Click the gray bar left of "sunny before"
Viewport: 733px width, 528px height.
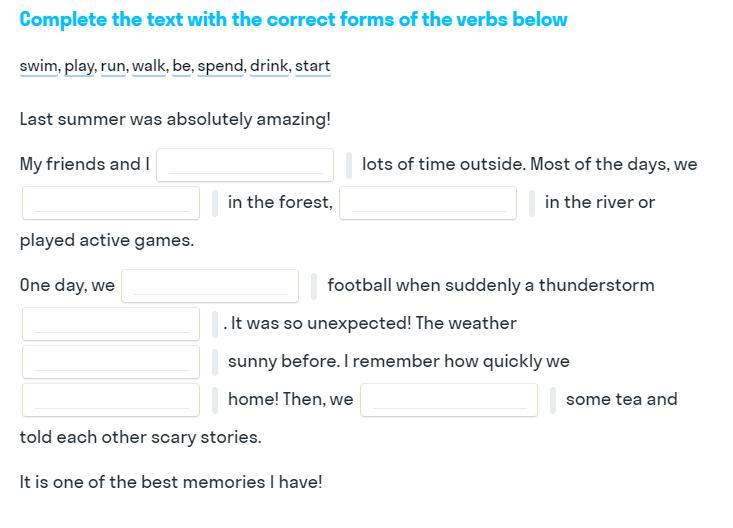click(215, 361)
